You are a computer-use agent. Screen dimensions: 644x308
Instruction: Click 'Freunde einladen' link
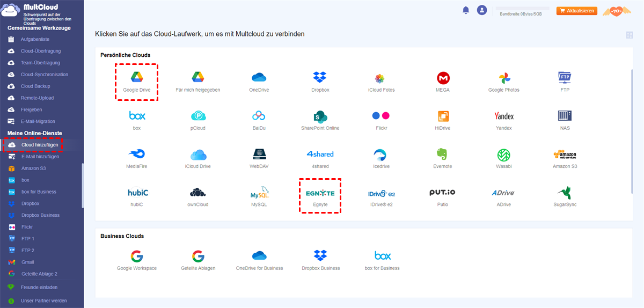point(39,288)
